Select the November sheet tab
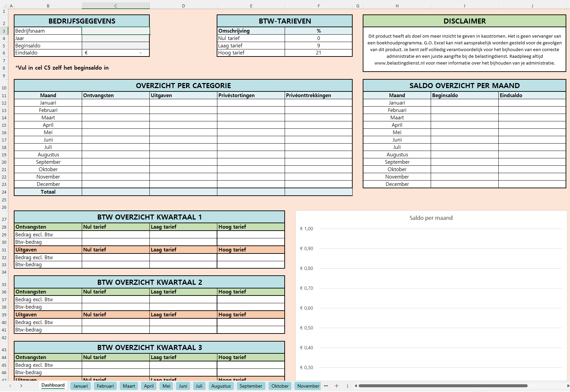This screenshot has height=392, width=570. (307, 386)
